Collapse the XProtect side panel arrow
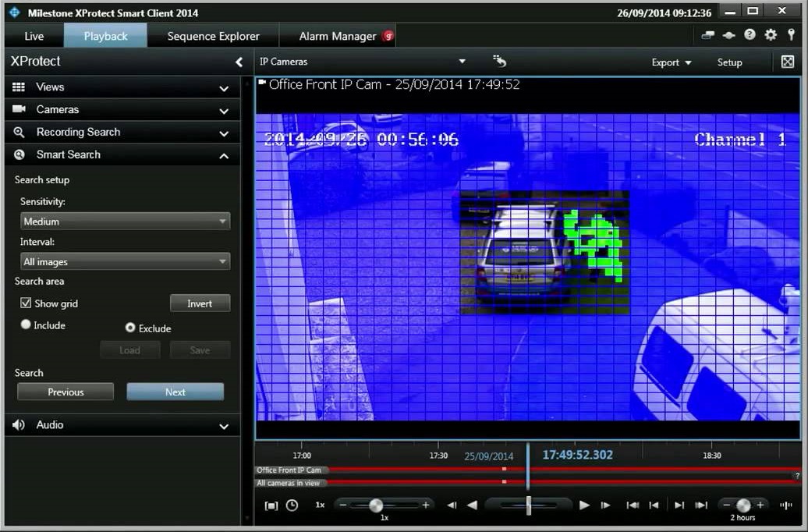Screen dimensions: 808x532 [x=239, y=62]
